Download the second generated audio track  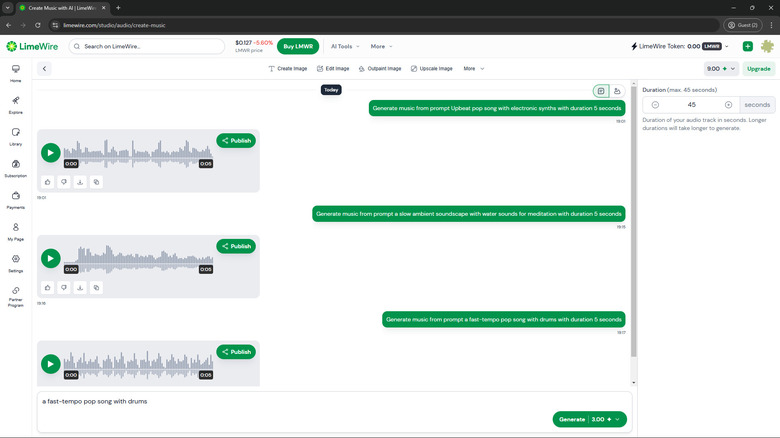pyautogui.click(x=80, y=287)
